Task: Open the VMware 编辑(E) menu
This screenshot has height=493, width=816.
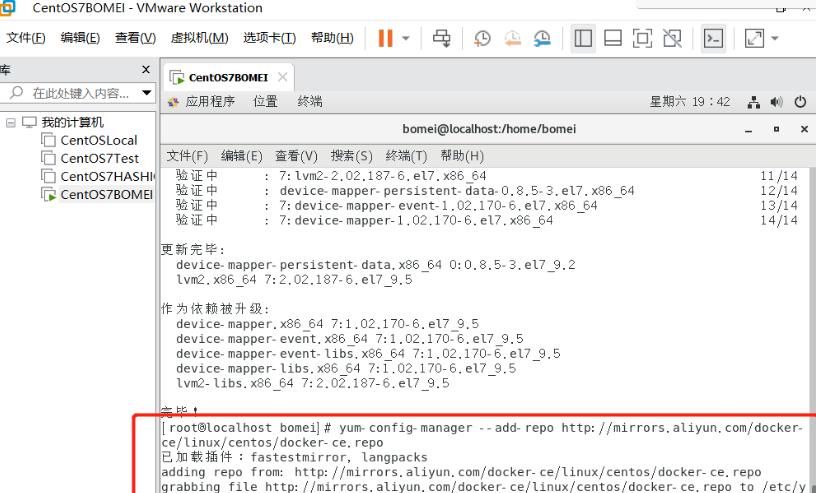Action: [x=80, y=38]
